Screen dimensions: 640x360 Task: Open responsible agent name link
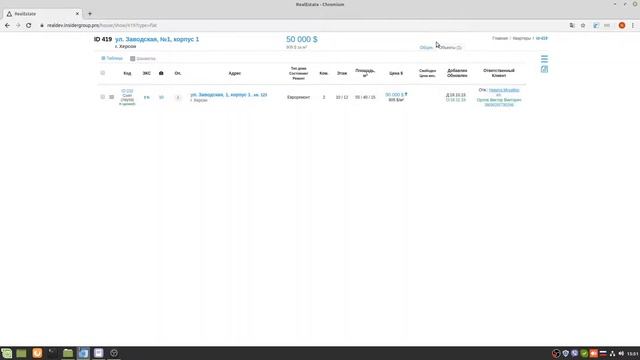tap(504, 90)
